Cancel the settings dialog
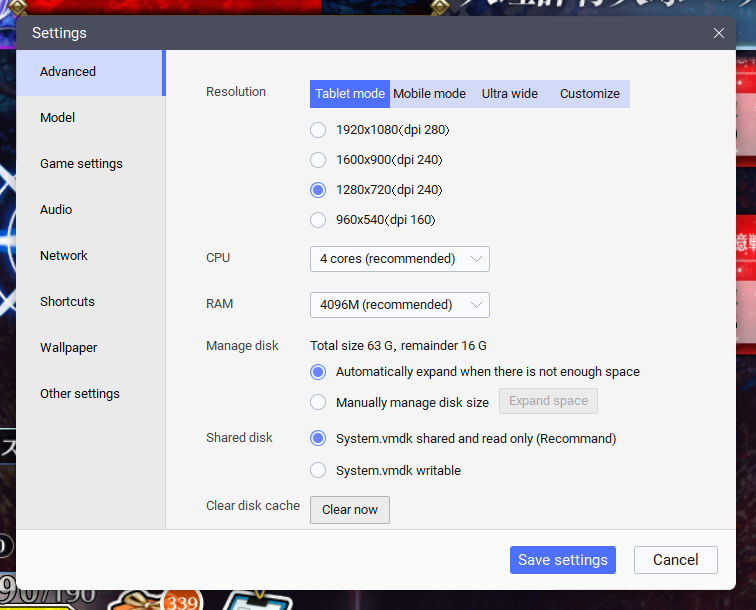The image size is (756, 610). coord(675,560)
